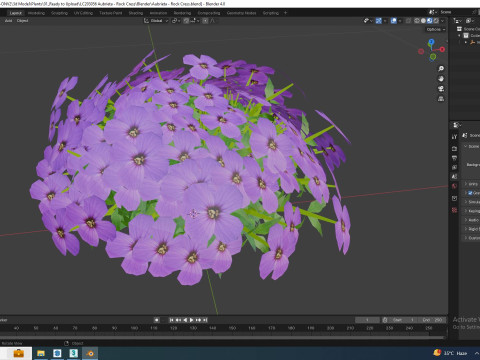Jump to timeline end frame button
This screenshot has width=480, height=360.
[x=205, y=320]
